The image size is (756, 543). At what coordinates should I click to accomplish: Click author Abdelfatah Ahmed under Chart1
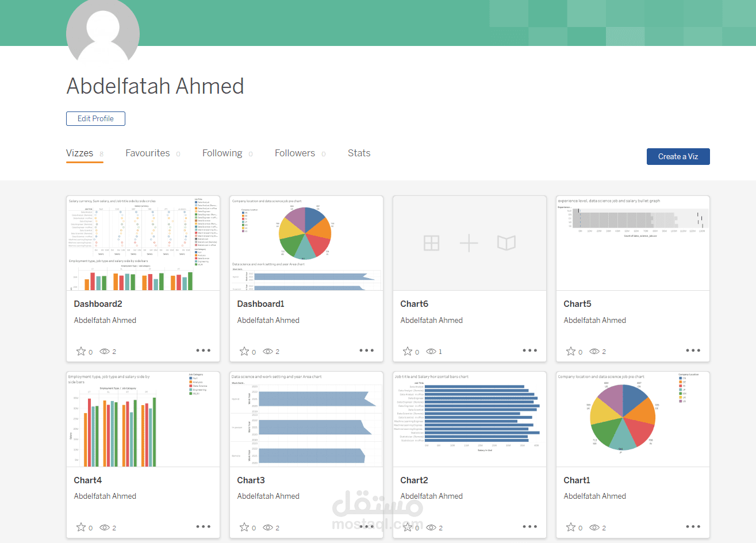594,496
